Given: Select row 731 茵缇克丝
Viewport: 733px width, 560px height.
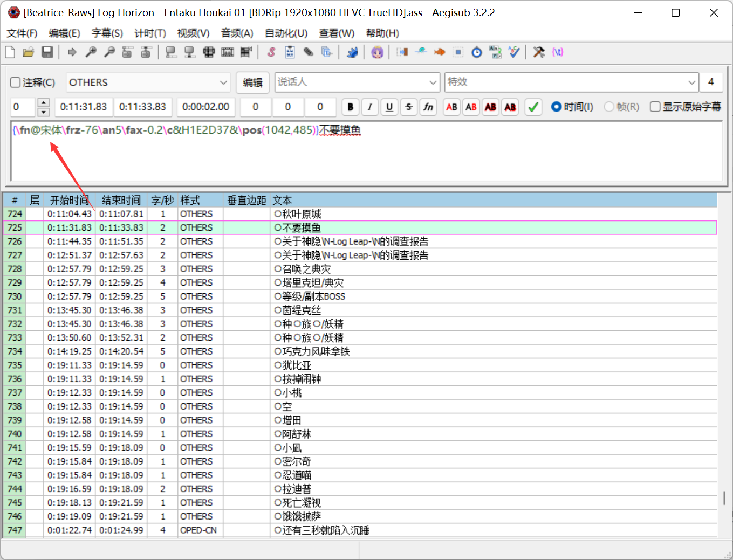Looking at the screenshot, I should pyautogui.click(x=360, y=310).
